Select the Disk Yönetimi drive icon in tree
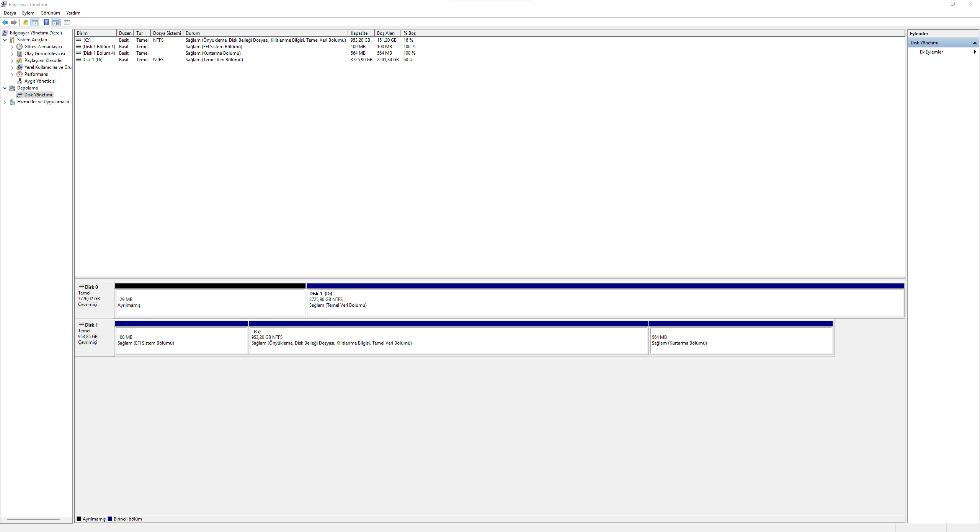Image resolution: width=980 pixels, height=532 pixels. pyautogui.click(x=20, y=95)
